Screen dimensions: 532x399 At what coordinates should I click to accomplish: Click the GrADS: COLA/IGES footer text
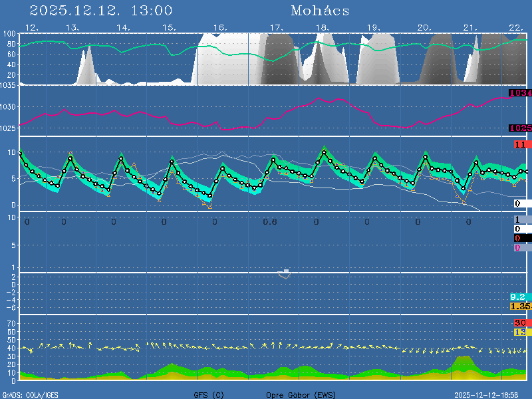pyautogui.click(x=30, y=395)
